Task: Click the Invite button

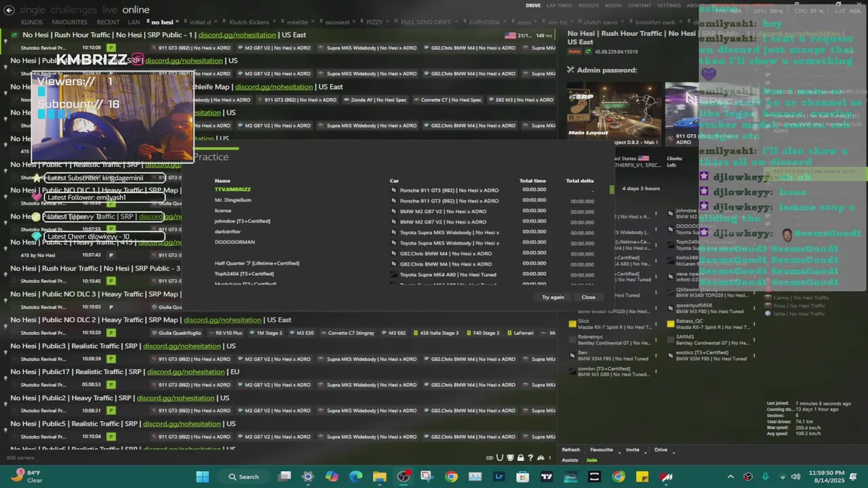Action: [633, 449]
